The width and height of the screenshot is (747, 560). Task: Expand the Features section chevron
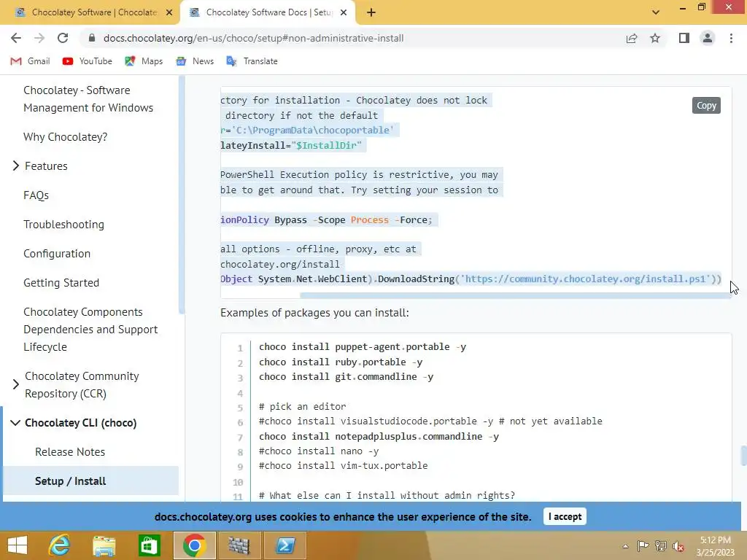(16, 166)
